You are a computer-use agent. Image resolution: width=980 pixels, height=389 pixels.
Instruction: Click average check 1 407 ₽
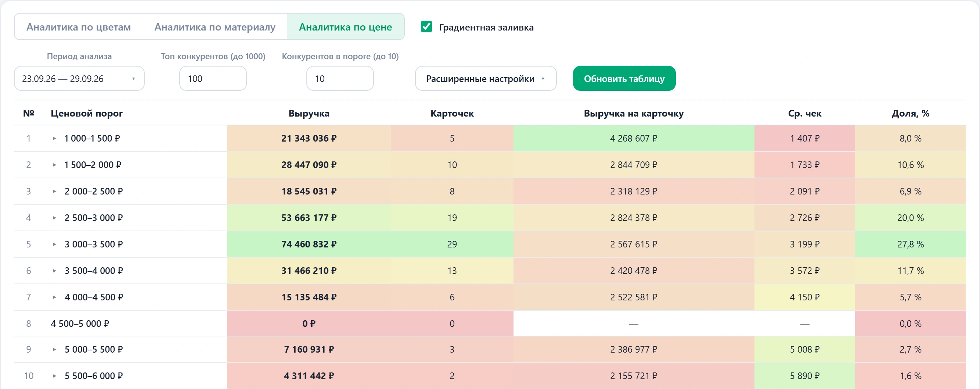click(805, 139)
